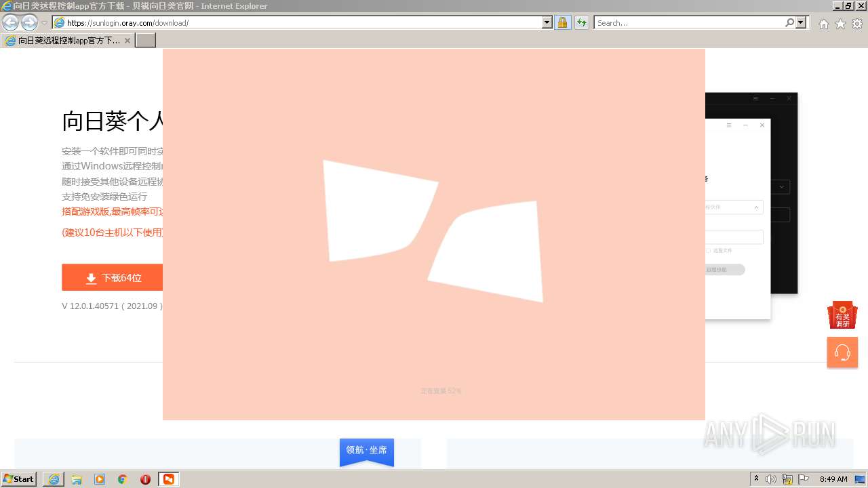Open the orange headset customer service icon
The width and height of the screenshot is (868, 488).
pos(842,352)
